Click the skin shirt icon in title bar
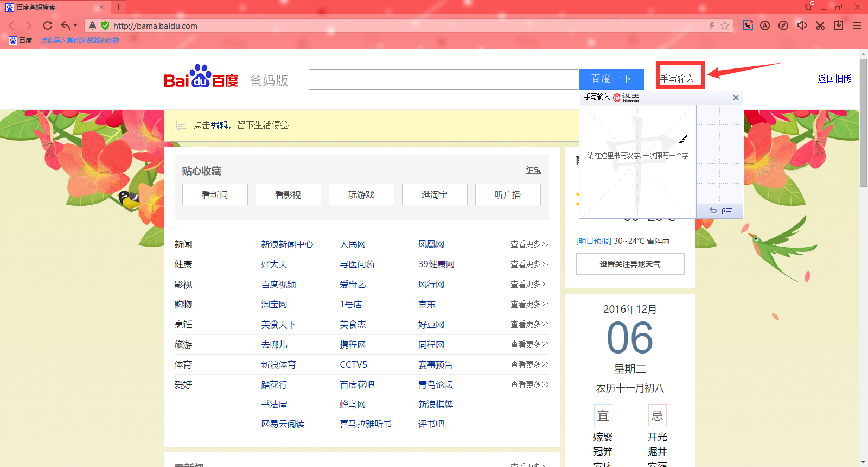The image size is (868, 467). coord(809,7)
